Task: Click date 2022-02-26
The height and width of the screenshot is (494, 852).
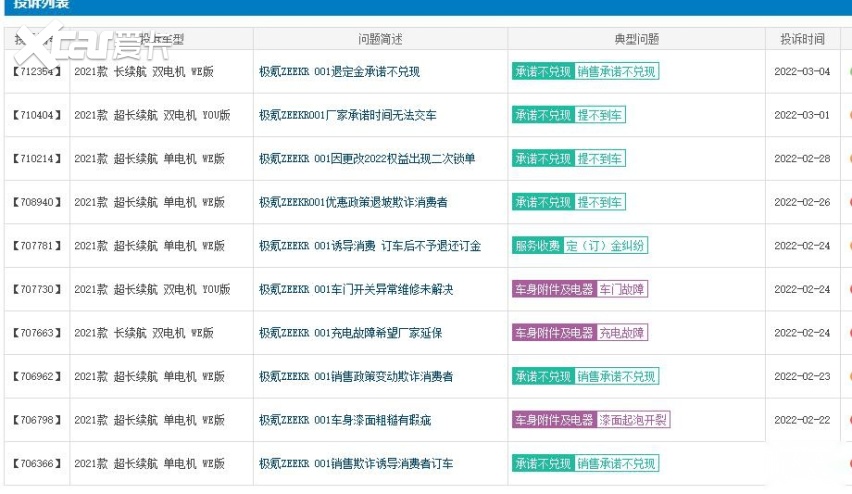Action: [802, 202]
